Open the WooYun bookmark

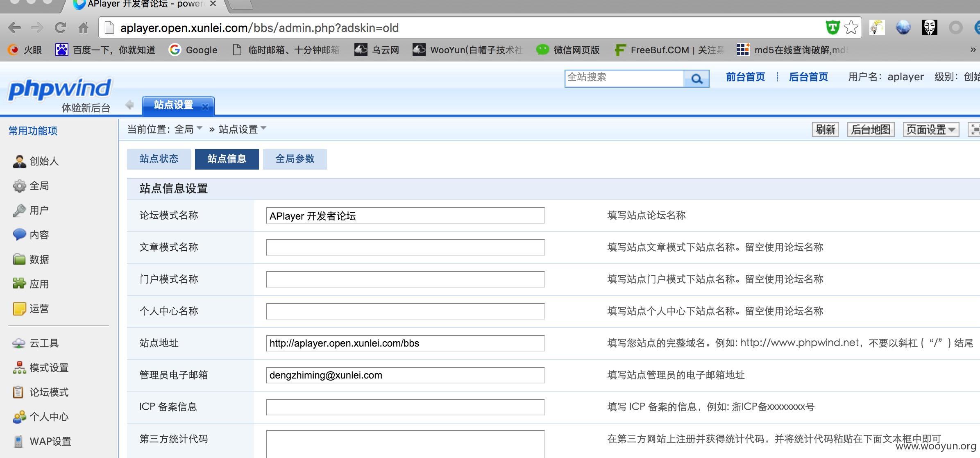pos(467,50)
